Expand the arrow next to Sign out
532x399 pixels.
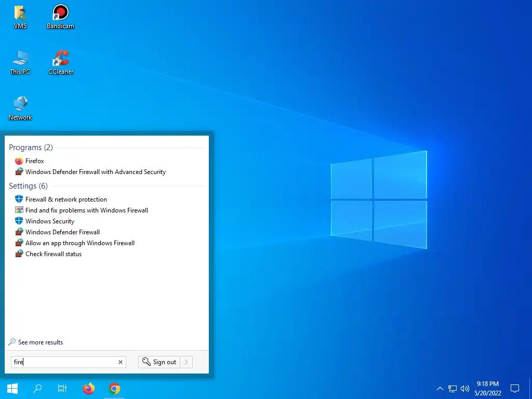[187, 362]
